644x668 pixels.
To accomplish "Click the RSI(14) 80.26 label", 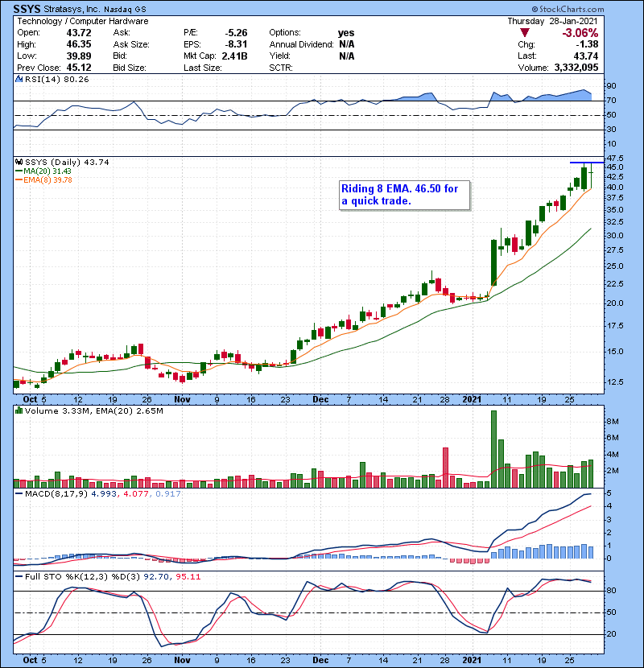I will click(56, 79).
